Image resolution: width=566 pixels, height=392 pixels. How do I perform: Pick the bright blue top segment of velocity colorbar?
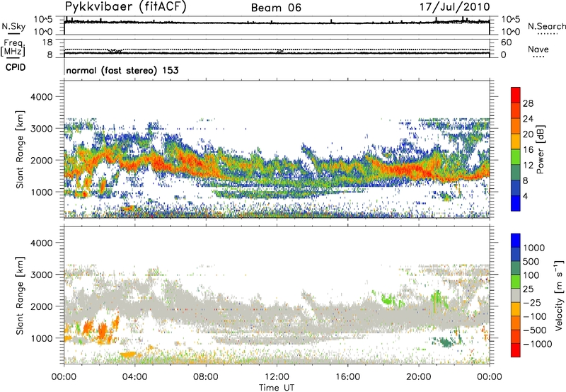516,241
